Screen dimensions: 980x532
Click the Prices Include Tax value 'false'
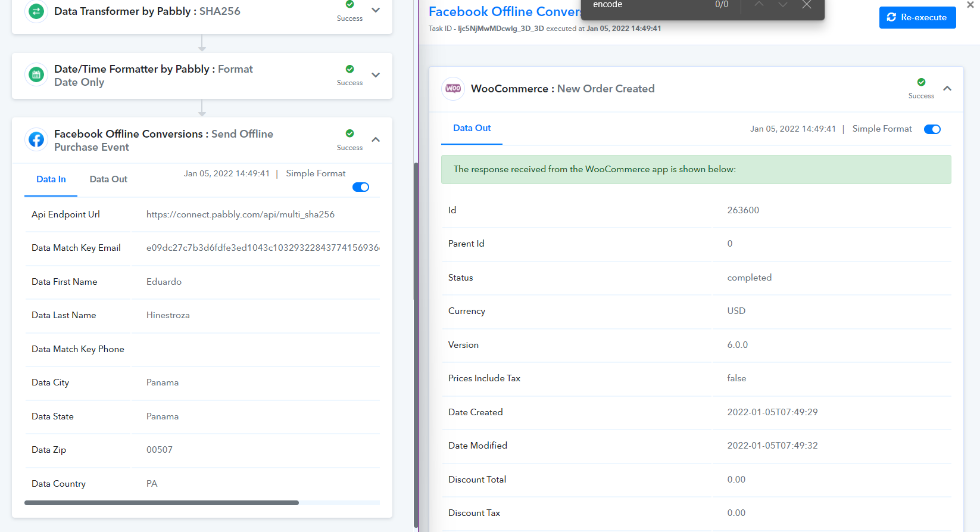(736, 378)
